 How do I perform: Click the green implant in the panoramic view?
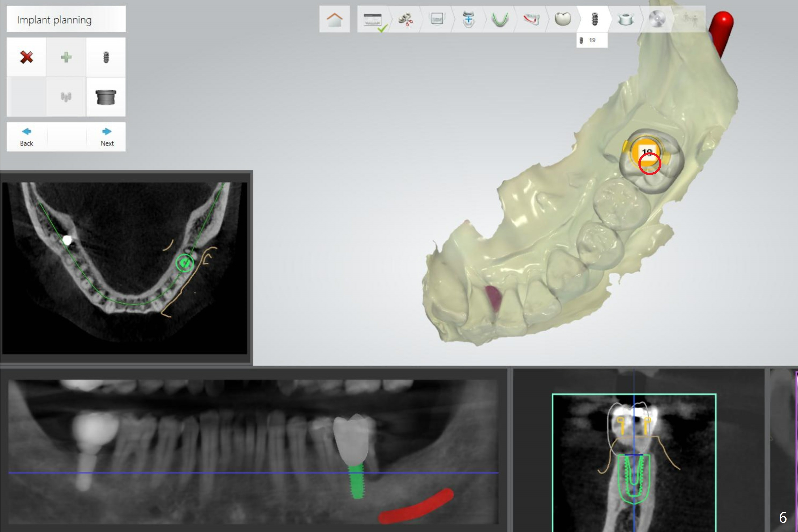pyautogui.click(x=356, y=484)
